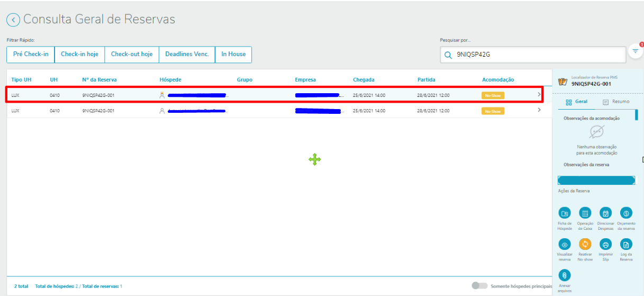Sort by Acomodação column header

click(498, 79)
